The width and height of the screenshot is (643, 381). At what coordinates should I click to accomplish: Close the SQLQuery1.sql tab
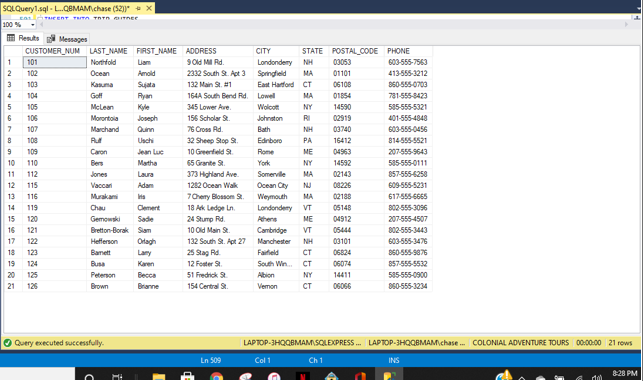(x=149, y=8)
